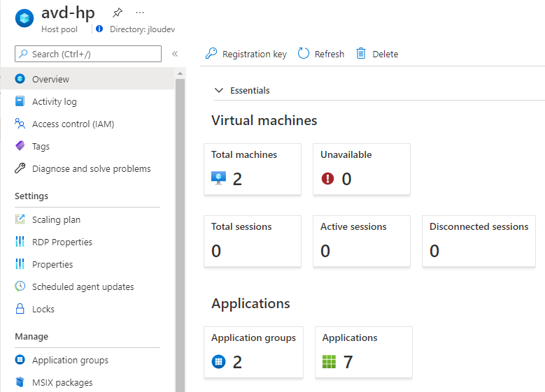Open the Application groups card showing 2
The image size is (545, 392).
pos(253,352)
